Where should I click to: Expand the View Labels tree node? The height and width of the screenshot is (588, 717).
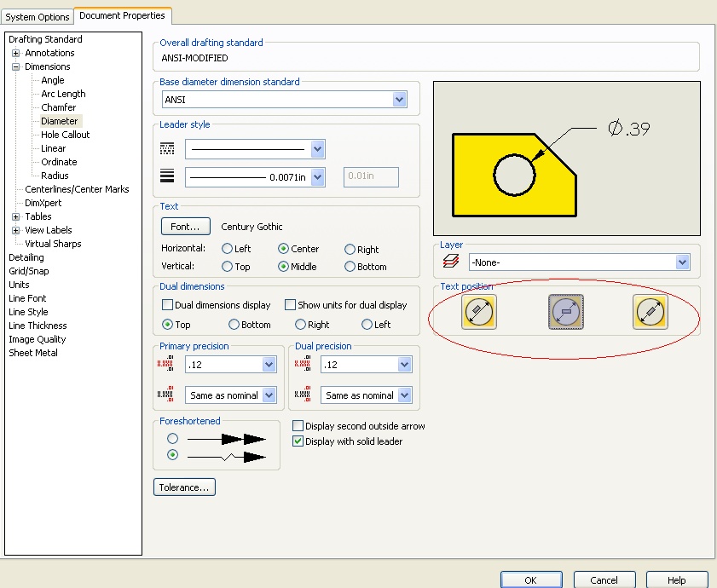15,230
